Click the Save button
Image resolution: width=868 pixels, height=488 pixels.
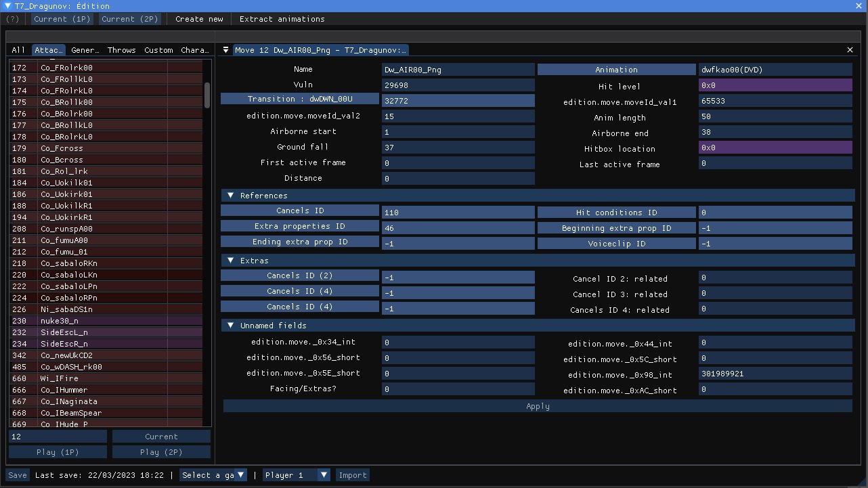(x=18, y=475)
